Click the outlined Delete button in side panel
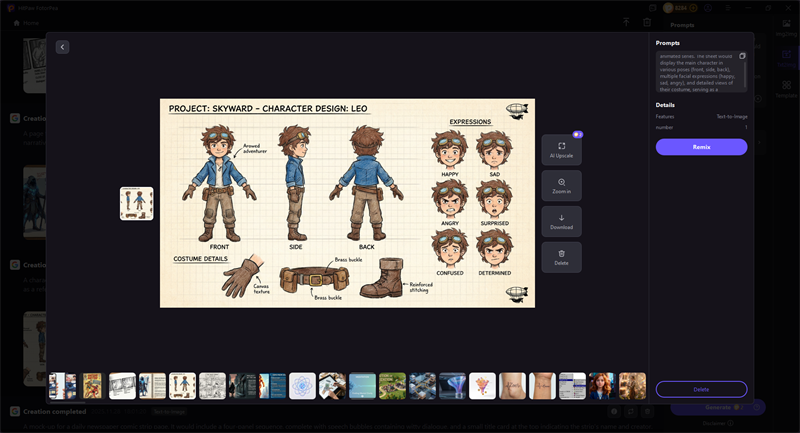 pos(701,389)
